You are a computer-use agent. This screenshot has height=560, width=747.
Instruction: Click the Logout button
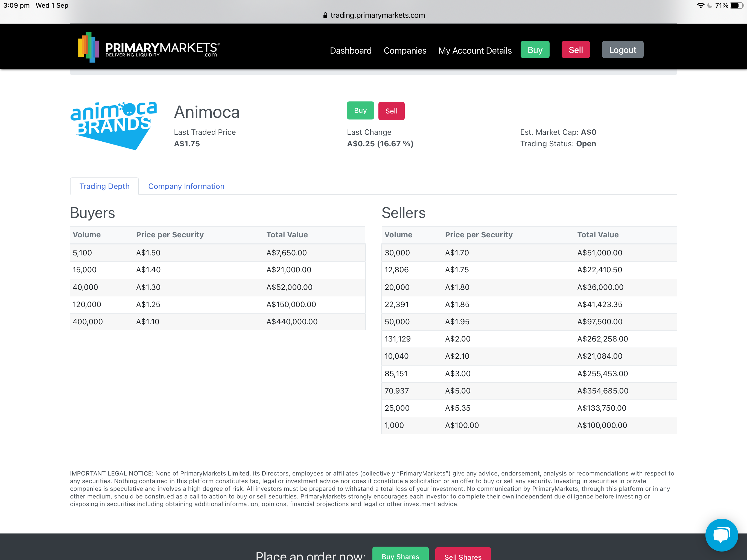click(622, 50)
